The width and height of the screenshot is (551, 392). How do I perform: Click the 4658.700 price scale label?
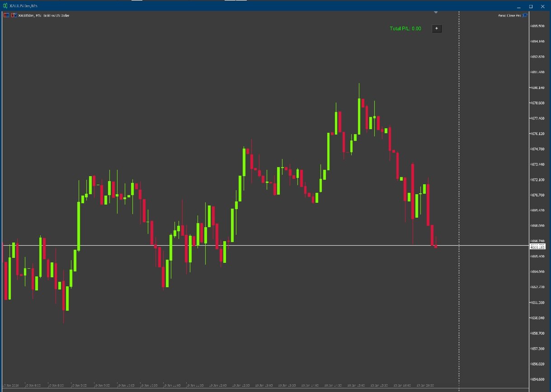click(537, 333)
